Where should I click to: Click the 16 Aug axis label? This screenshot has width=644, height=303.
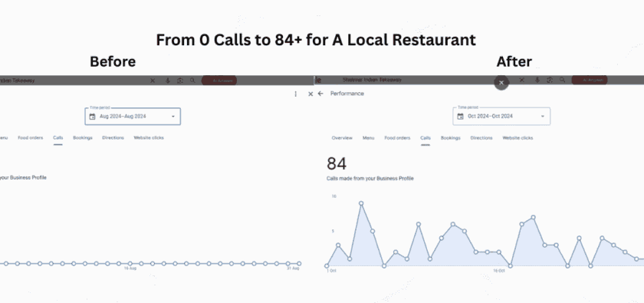(130, 268)
